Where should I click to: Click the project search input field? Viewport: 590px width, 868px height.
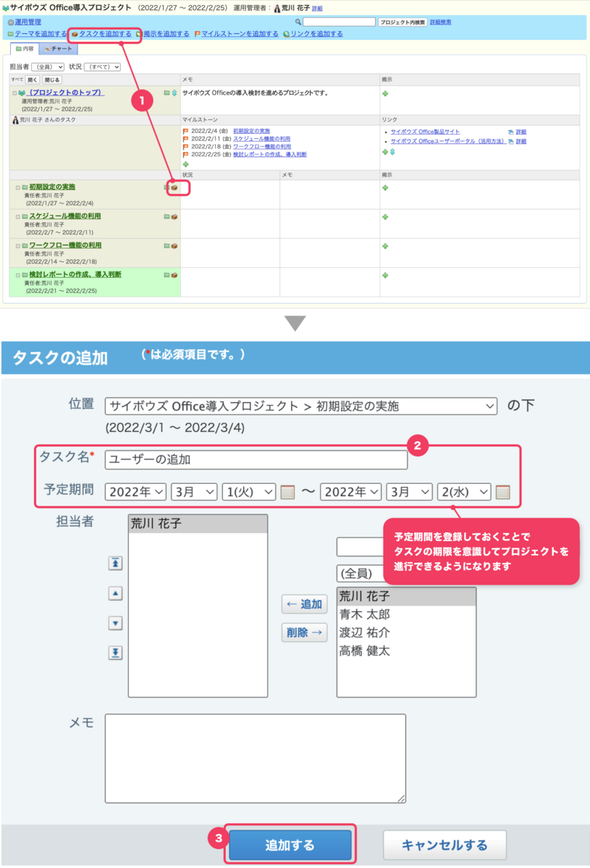click(340, 22)
